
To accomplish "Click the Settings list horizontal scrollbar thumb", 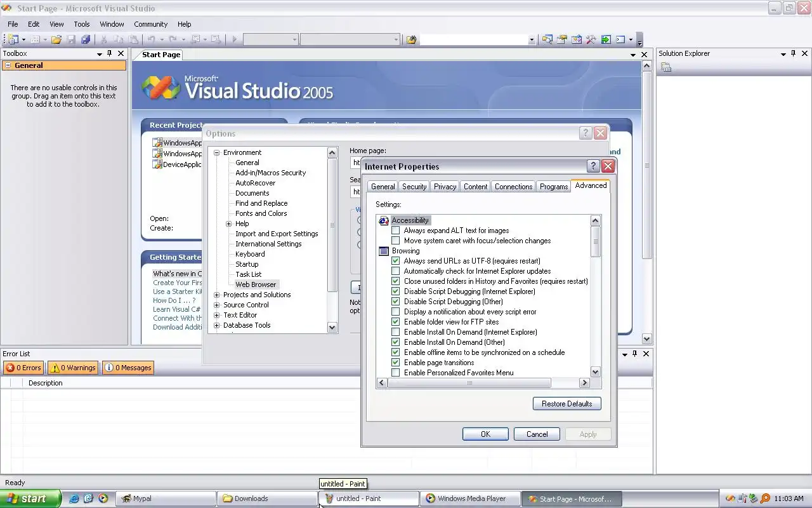I will coord(469,383).
